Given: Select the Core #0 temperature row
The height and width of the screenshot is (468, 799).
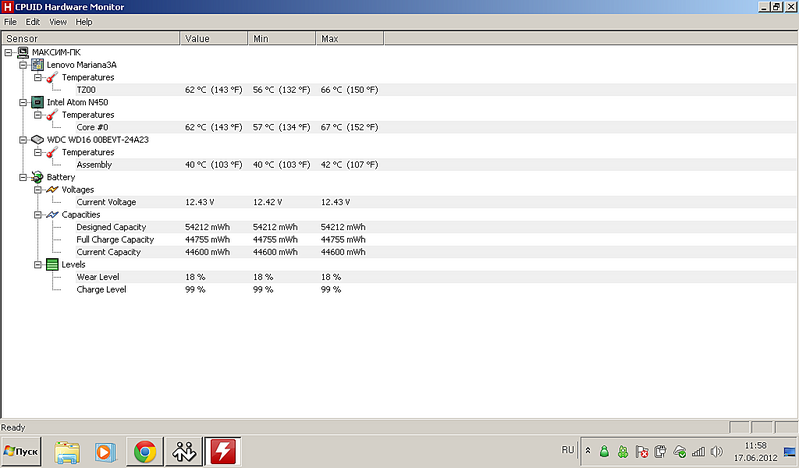Looking at the screenshot, I should (x=93, y=127).
